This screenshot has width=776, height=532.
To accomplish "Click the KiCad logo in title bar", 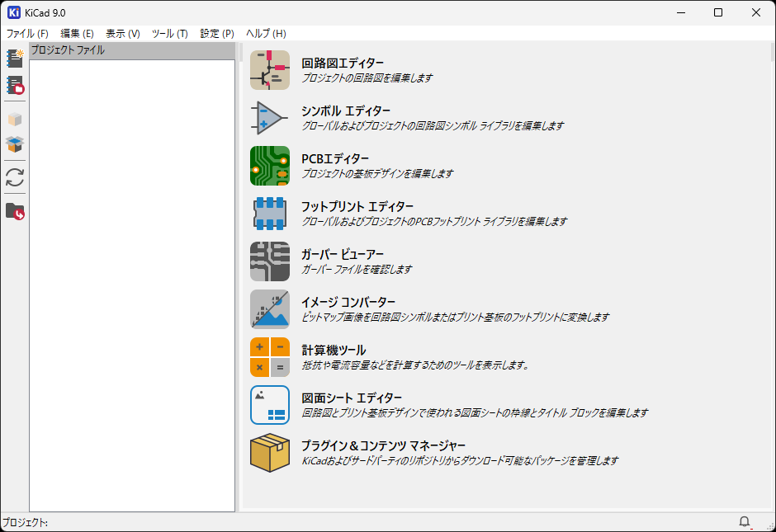I will click(14, 12).
